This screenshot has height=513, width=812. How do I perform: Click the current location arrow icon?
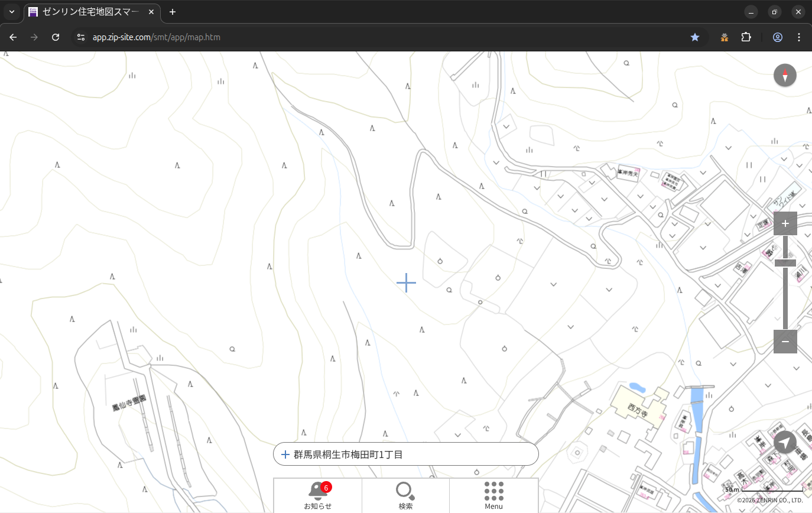pyautogui.click(x=785, y=442)
